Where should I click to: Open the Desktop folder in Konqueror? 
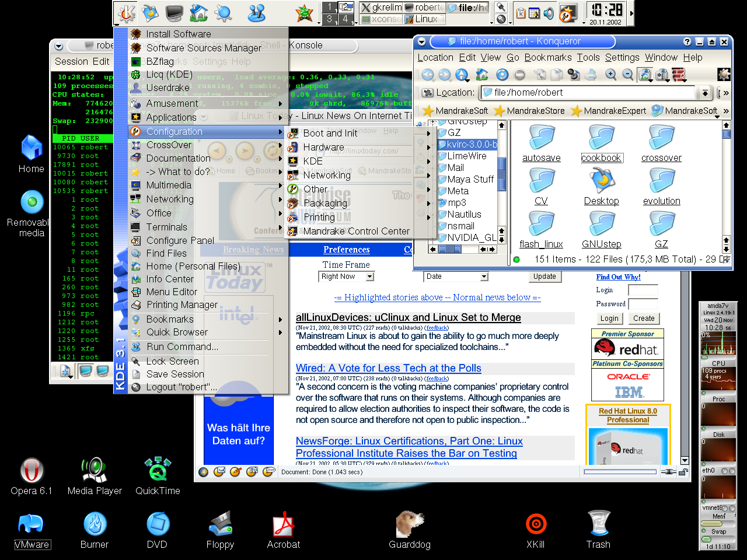pos(602,187)
